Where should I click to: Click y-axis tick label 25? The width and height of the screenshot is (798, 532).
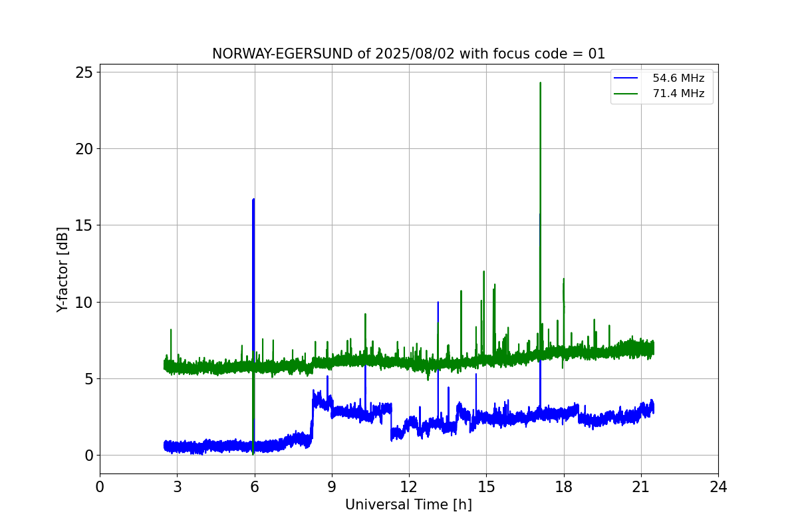pyautogui.click(x=85, y=72)
